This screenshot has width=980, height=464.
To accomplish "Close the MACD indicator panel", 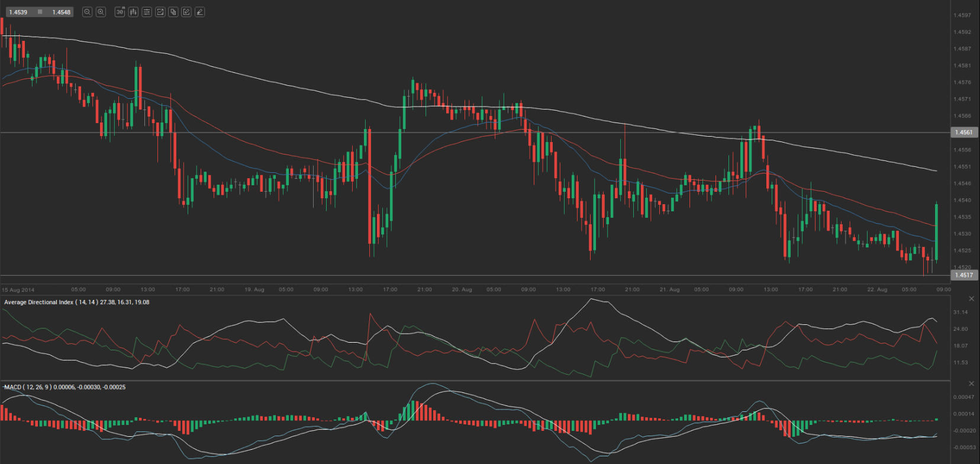I will click(971, 384).
